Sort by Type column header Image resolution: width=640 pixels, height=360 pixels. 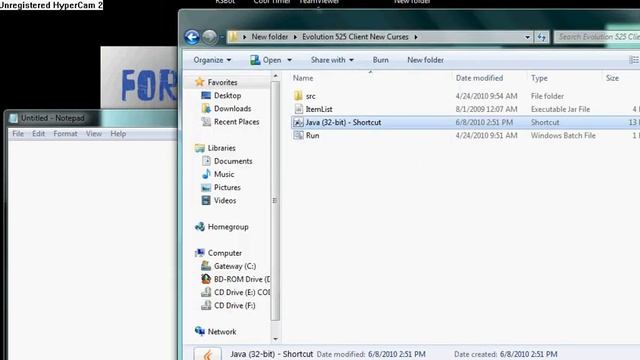(539, 78)
